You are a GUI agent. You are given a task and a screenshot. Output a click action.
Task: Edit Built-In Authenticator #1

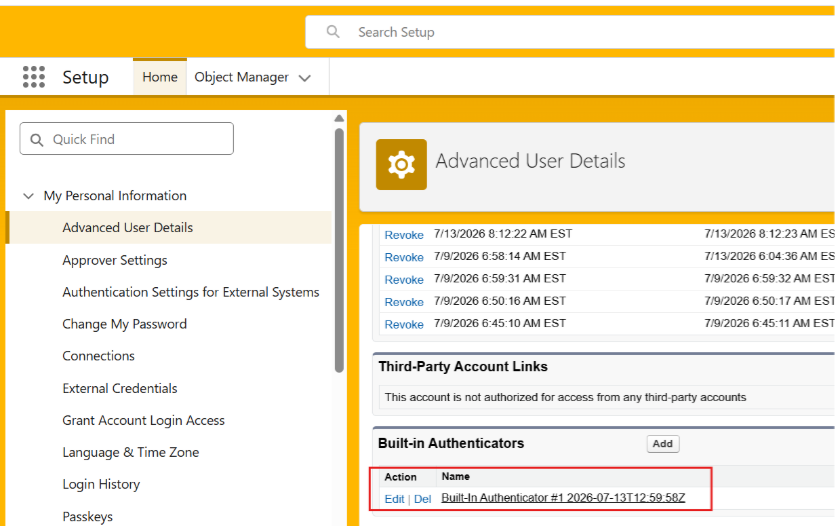[394, 499]
